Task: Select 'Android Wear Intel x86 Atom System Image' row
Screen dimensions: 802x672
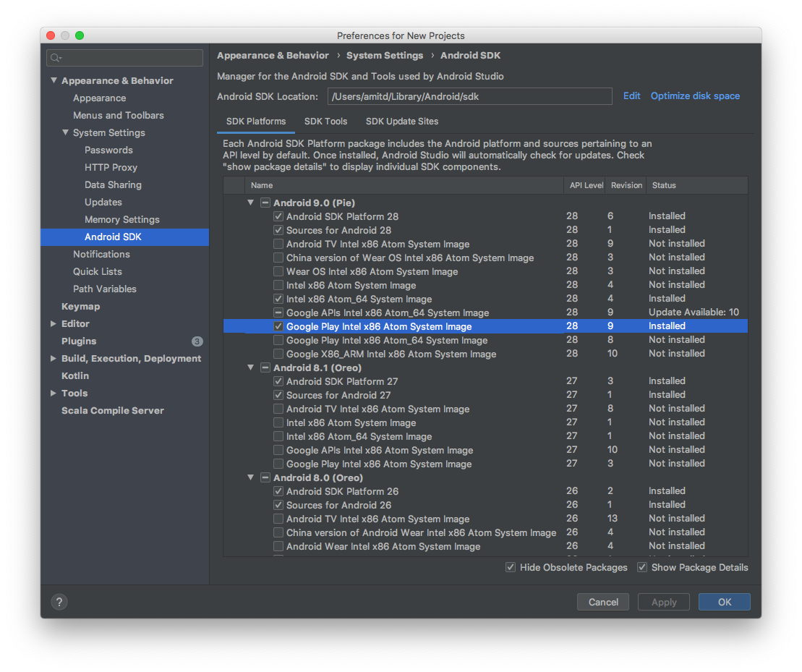Action: coord(485,546)
